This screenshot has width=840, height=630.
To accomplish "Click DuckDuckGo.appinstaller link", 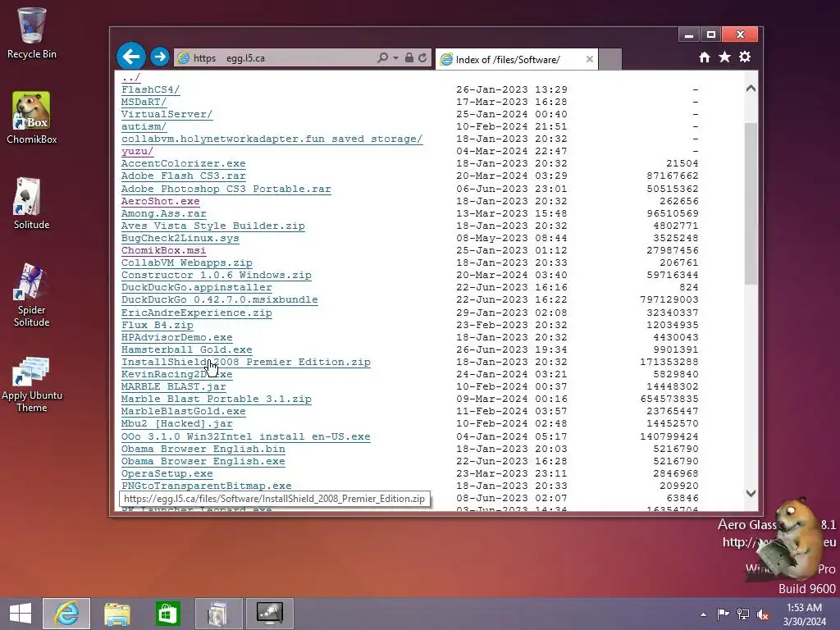I will coord(197,288).
